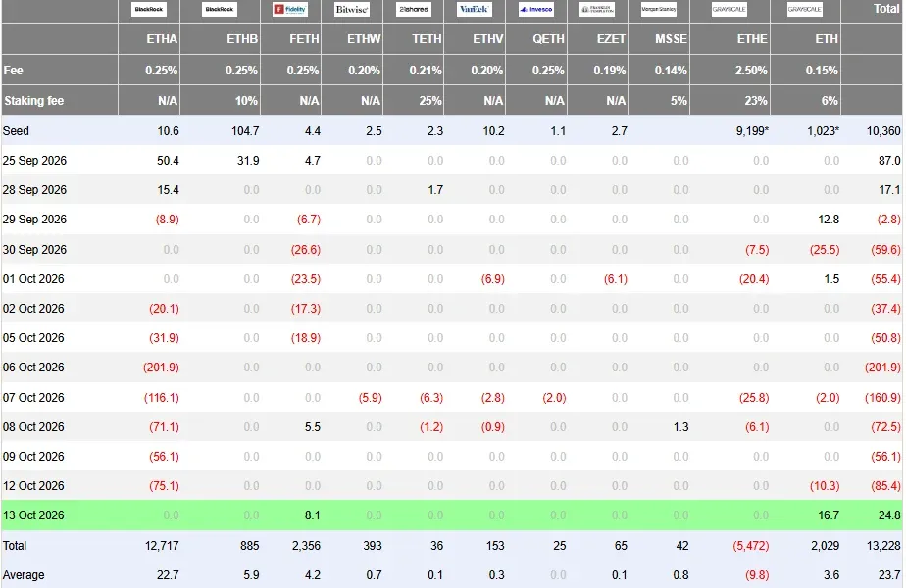Click the (116.1) ETHA value on 07 Oct
This screenshot has height=588, width=906.
pos(161,398)
